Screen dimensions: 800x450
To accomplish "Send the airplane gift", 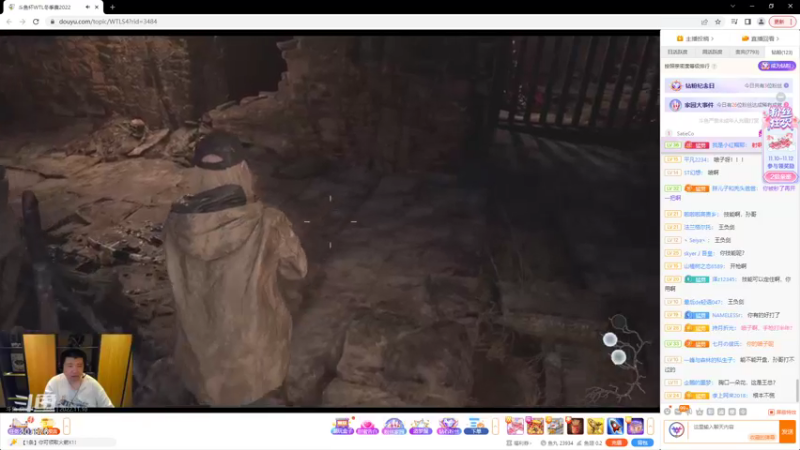I will (x=555, y=426).
